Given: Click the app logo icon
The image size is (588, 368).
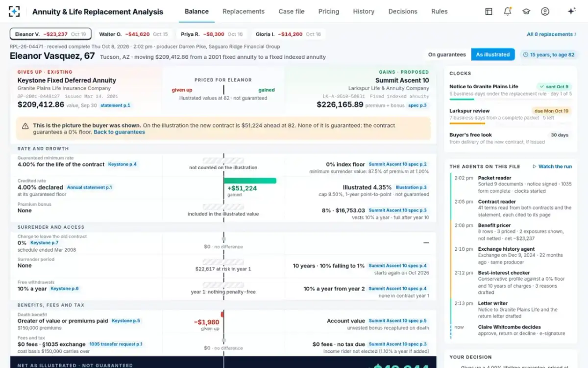Looking at the screenshot, I should [x=14, y=11].
